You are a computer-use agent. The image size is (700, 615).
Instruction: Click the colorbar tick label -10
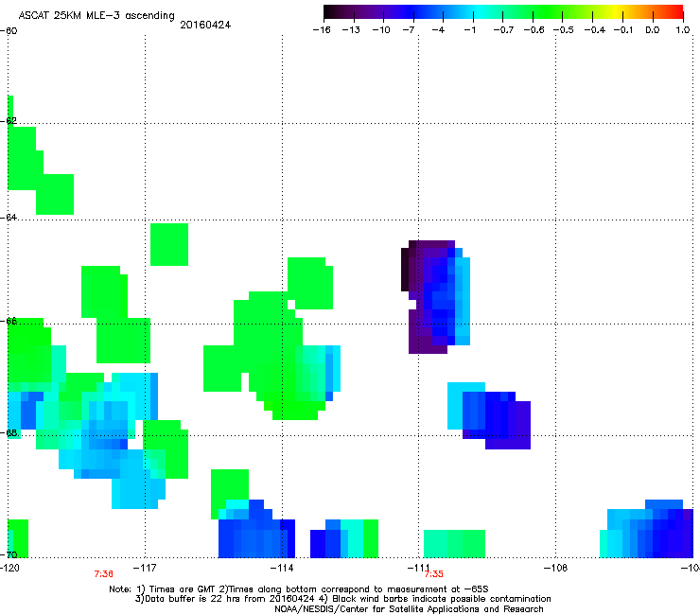381,30
